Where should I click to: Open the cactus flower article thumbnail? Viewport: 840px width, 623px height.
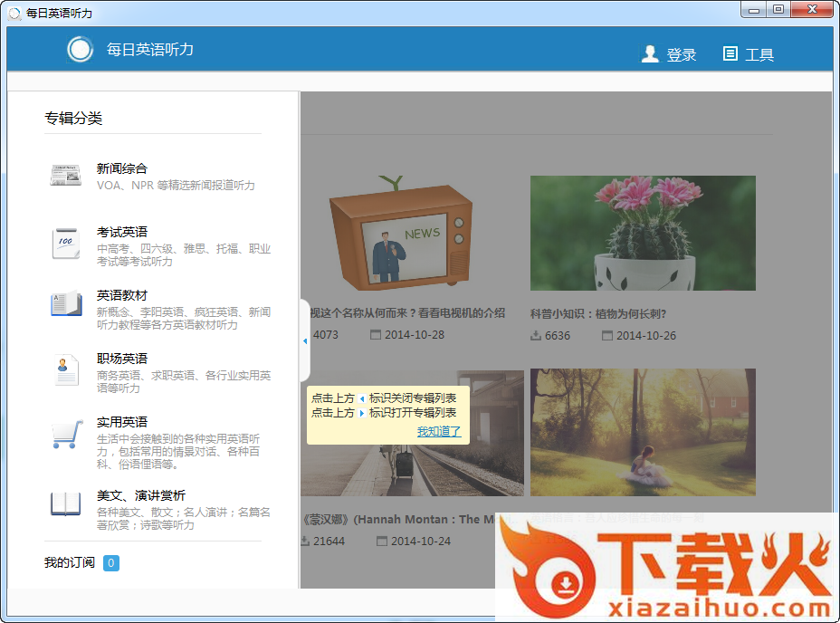pos(643,233)
